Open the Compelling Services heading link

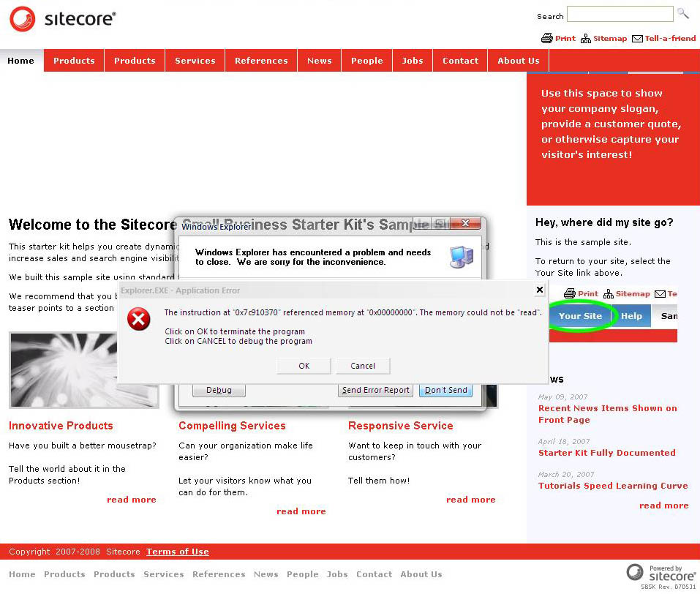tap(232, 426)
